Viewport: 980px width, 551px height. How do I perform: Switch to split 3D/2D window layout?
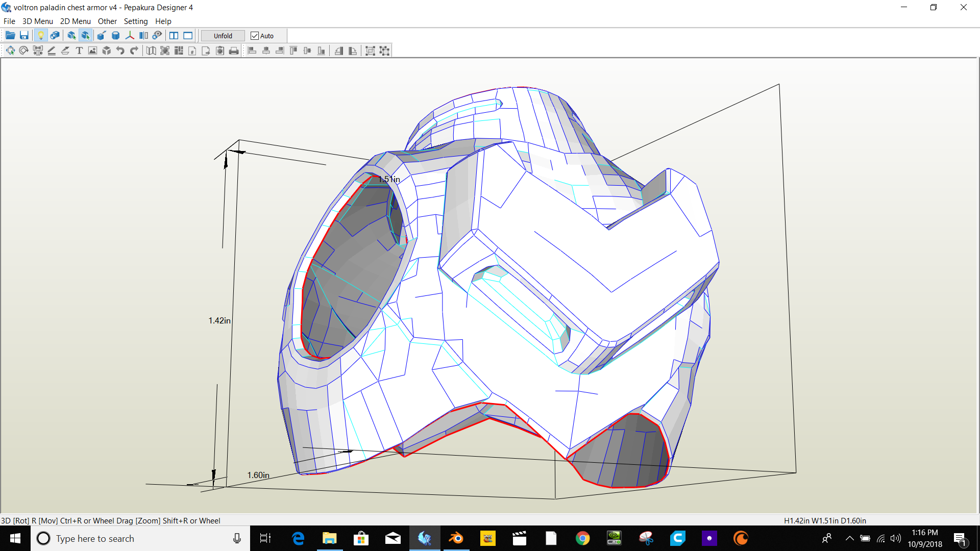(174, 36)
